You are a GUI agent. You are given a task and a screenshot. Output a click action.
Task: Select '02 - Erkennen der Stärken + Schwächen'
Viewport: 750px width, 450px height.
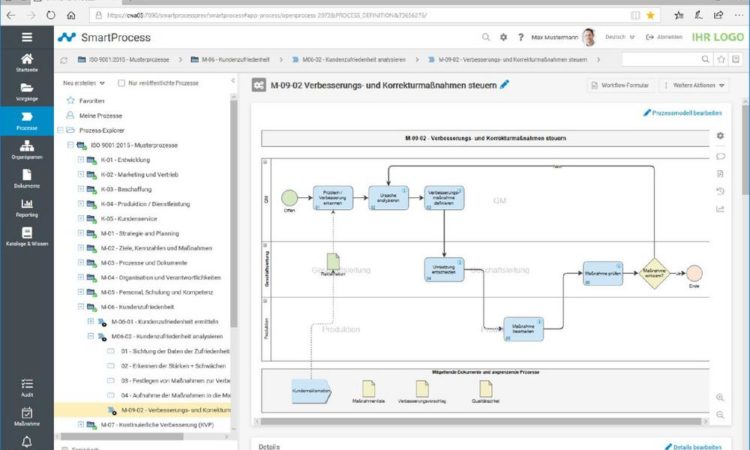click(173, 366)
